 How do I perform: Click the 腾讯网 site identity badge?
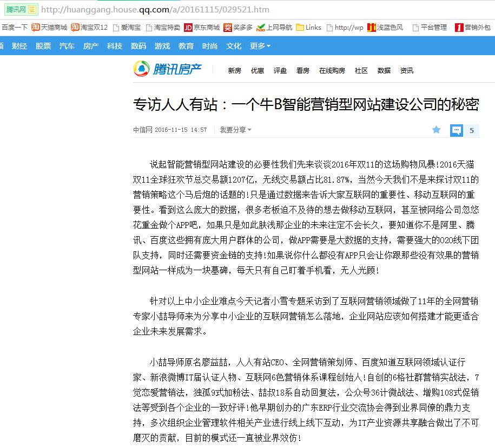[x=21, y=10]
